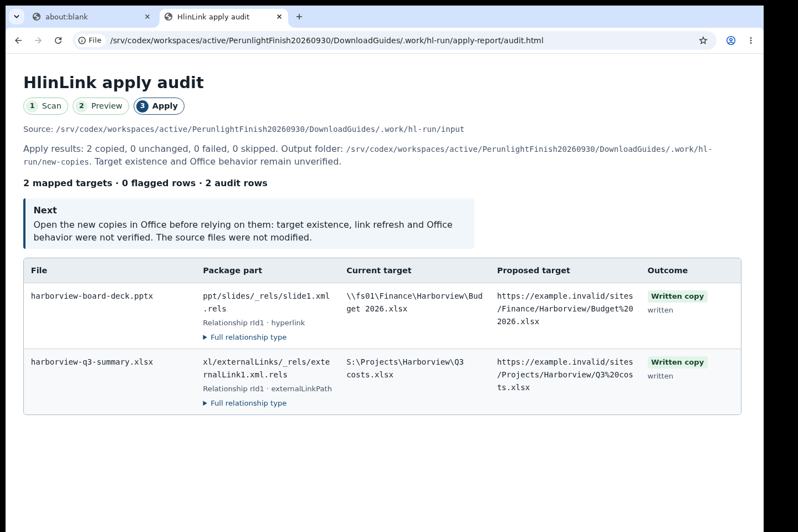798x532 pixels.
Task: Select step 2 Preview
Action: 101,106
